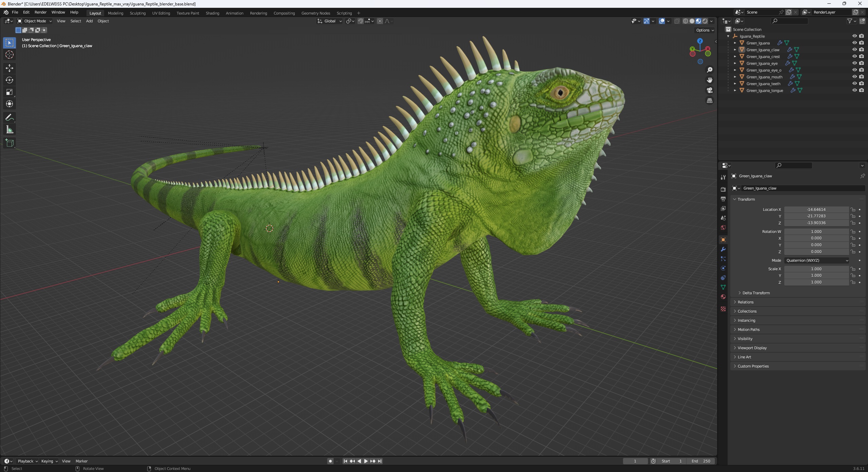Screen dimensions: 868x472
Task: Click the viewport zoom magnifier icon
Action: (709, 70)
